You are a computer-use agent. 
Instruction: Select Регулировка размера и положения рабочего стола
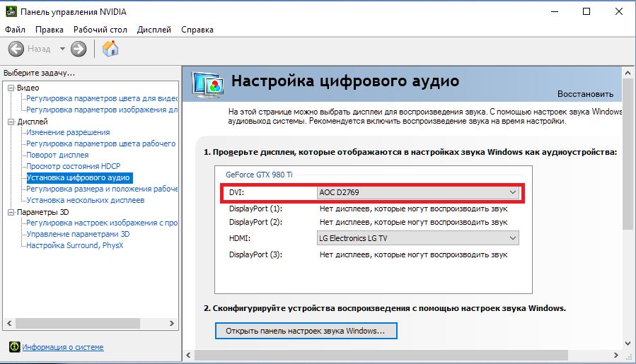(102, 189)
